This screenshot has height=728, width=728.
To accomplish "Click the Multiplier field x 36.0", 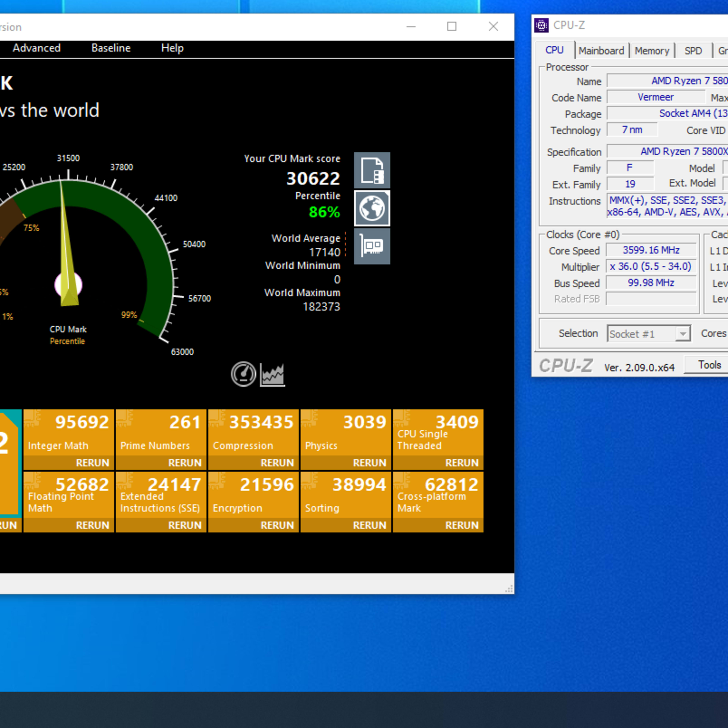I will tap(651, 266).
